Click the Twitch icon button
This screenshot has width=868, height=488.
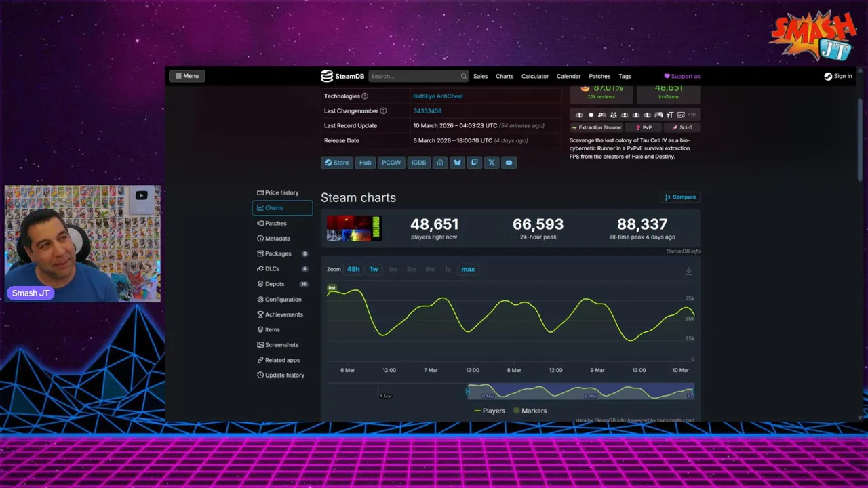474,163
